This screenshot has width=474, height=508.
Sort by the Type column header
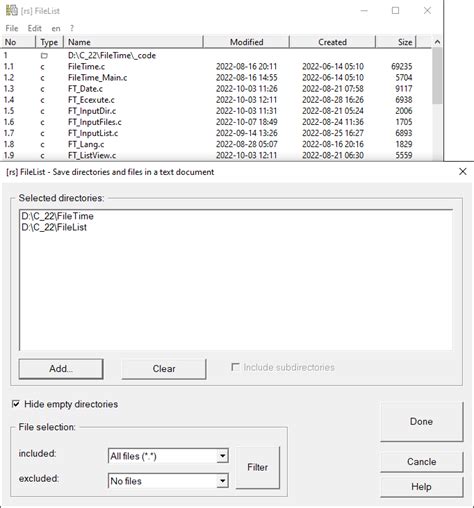pos(49,42)
